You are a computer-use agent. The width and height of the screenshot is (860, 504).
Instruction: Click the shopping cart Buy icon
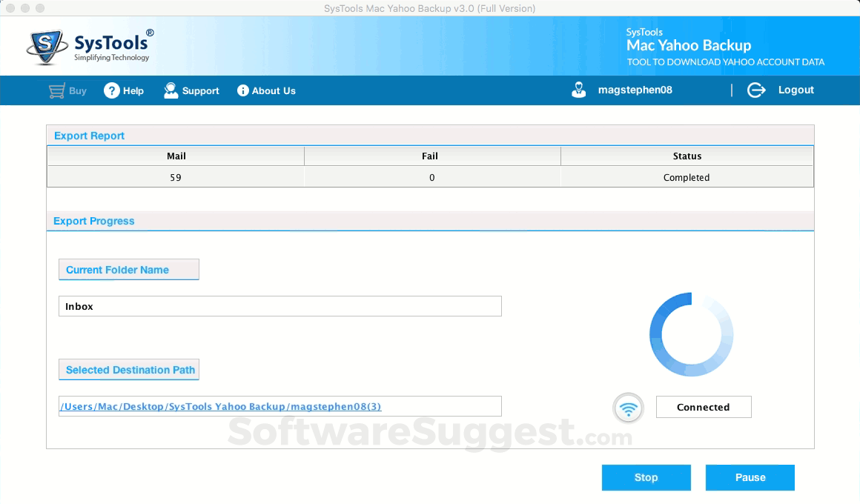point(56,91)
